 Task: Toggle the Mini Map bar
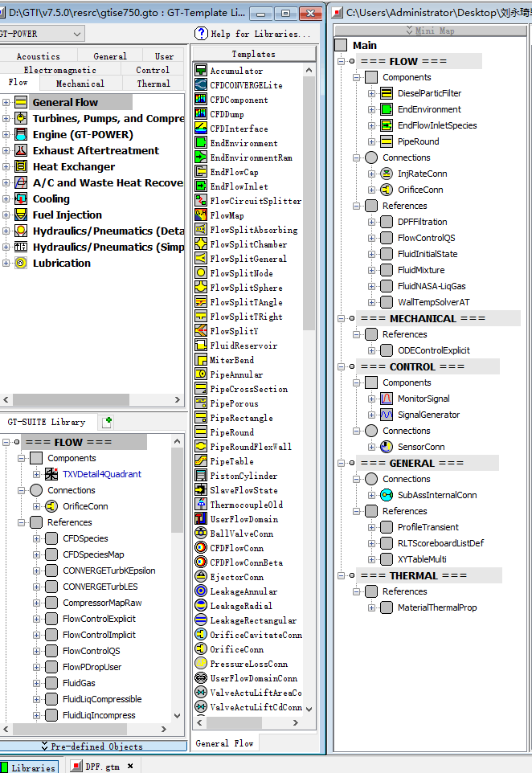[430, 31]
